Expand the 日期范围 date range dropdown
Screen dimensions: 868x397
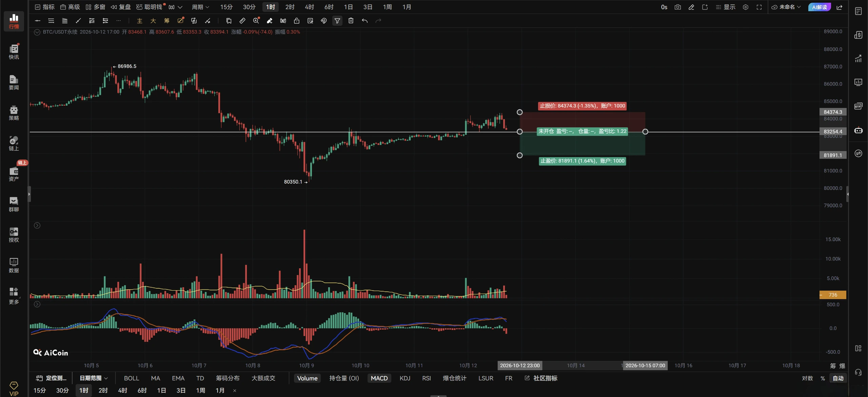tap(94, 378)
